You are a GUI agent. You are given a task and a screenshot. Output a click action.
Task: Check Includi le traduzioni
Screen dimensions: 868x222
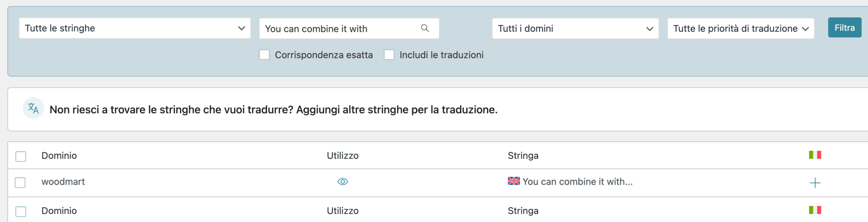coord(389,54)
